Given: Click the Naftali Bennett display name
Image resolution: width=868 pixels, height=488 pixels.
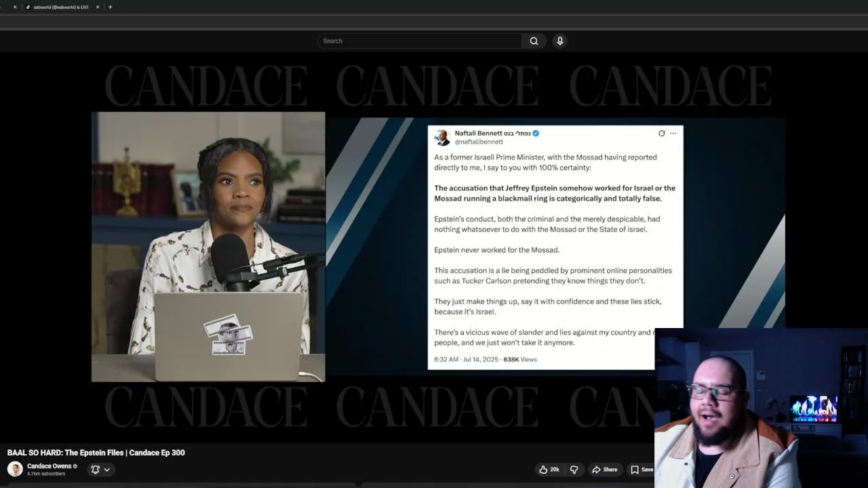Looking at the screenshot, I should pyautogui.click(x=492, y=133).
